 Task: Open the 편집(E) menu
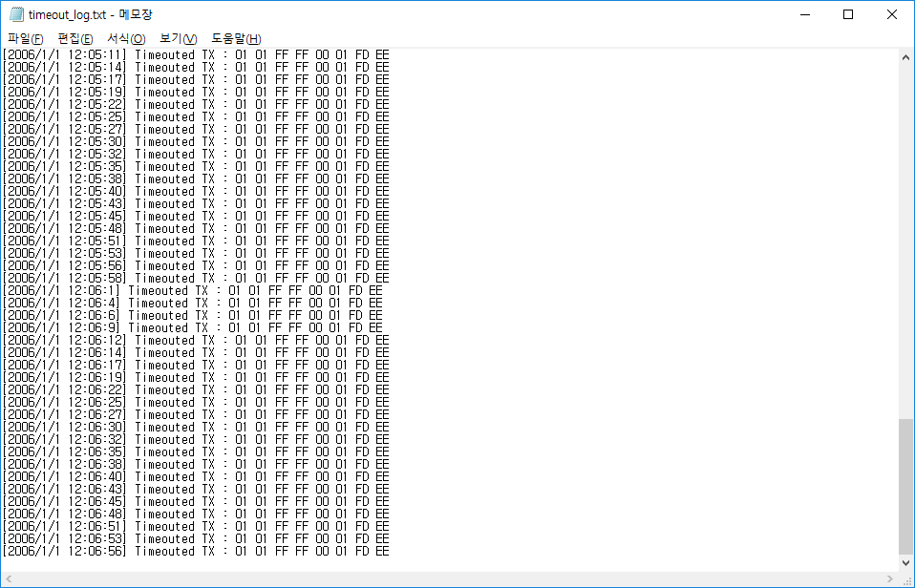[75, 38]
